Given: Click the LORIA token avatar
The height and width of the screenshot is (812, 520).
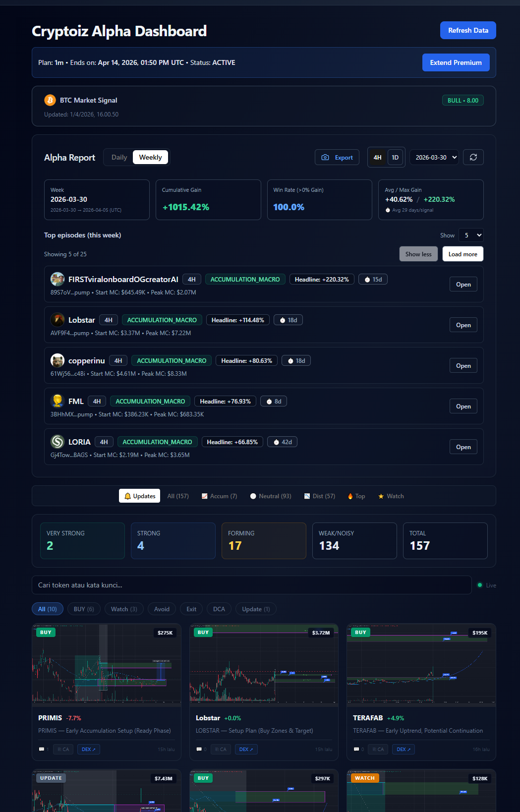Looking at the screenshot, I should tap(58, 442).
